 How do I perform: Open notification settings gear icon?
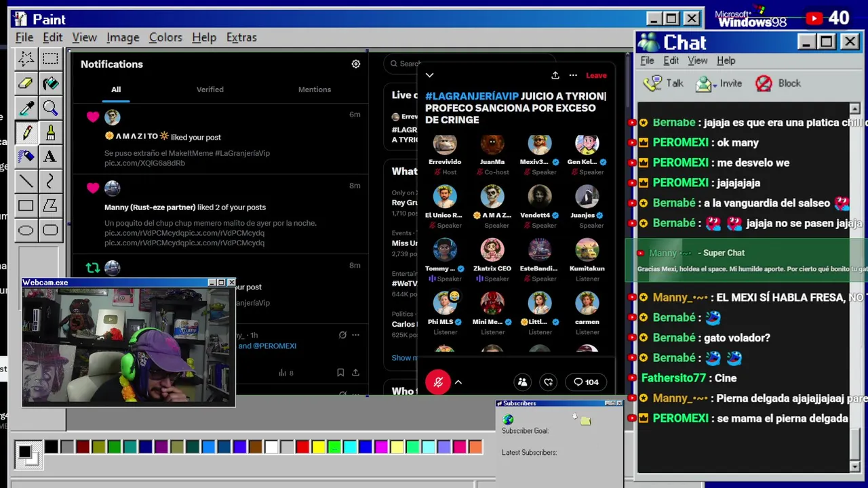(355, 64)
